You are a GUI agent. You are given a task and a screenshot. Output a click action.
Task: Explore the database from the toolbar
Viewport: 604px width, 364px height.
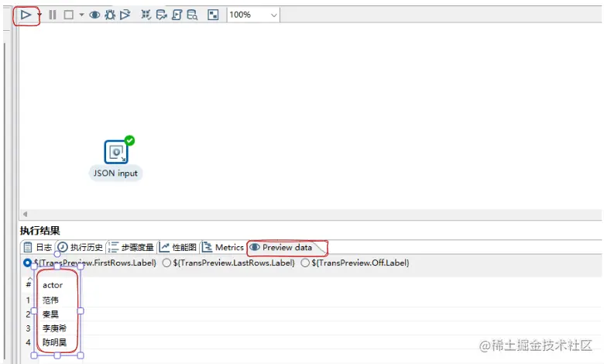(192, 15)
